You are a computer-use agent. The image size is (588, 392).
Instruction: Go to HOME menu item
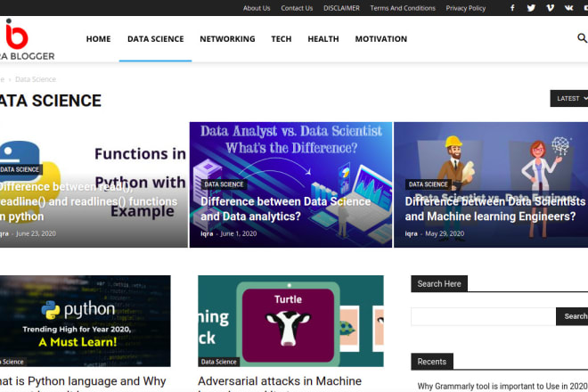click(x=98, y=39)
